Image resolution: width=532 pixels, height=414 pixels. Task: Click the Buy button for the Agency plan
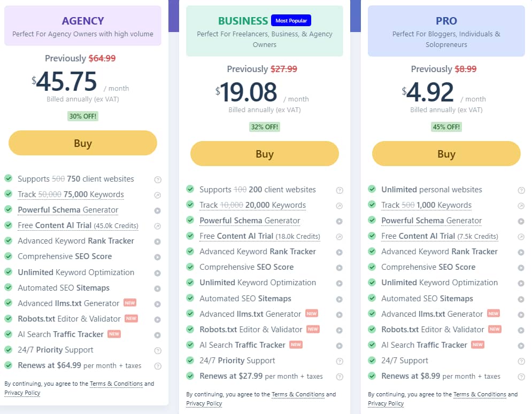(83, 143)
